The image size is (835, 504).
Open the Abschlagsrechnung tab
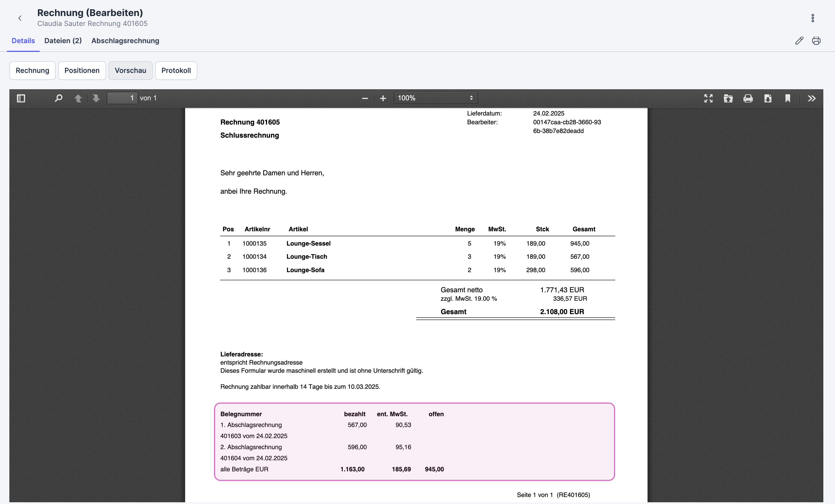125,41
